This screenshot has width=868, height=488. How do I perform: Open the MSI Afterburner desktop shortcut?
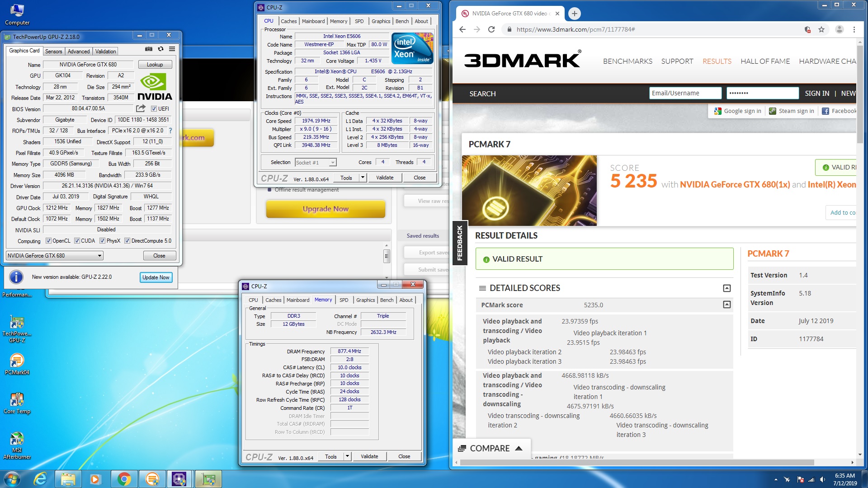[x=17, y=446]
